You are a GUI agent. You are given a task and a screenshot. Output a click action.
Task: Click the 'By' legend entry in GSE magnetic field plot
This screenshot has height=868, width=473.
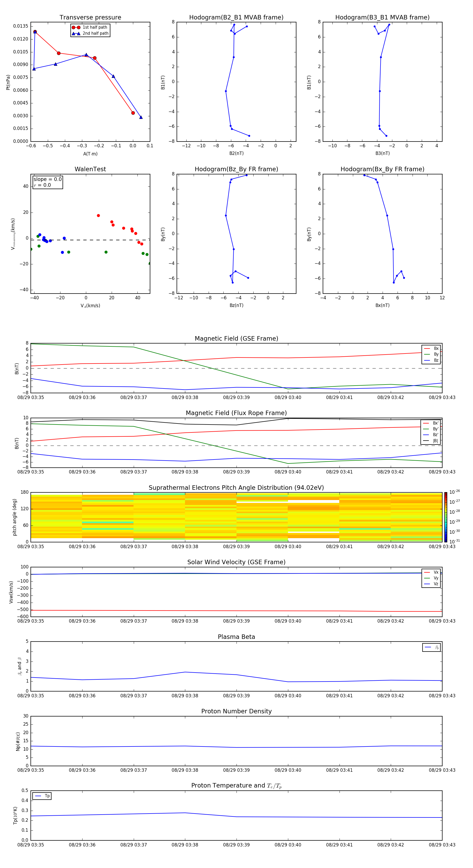coord(431,355)
